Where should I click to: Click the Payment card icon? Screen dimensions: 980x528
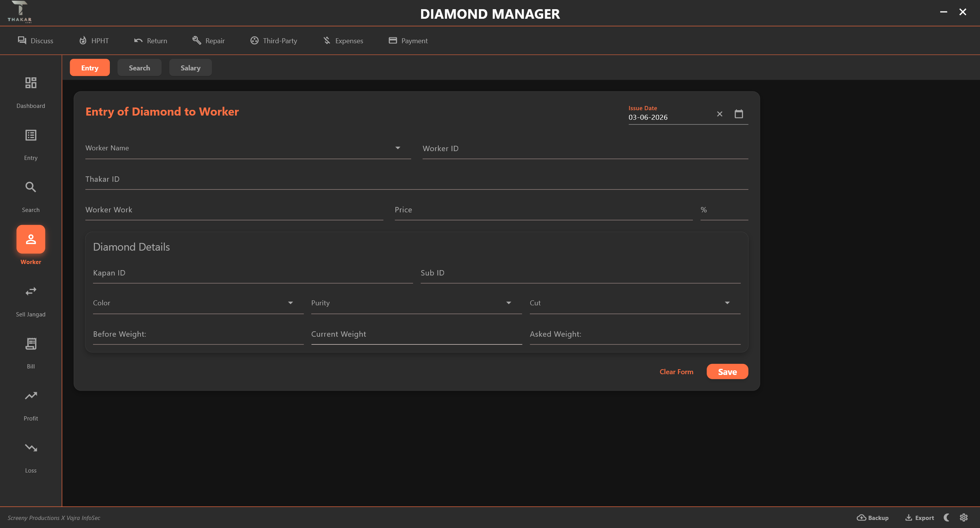[x=393, y=40]
